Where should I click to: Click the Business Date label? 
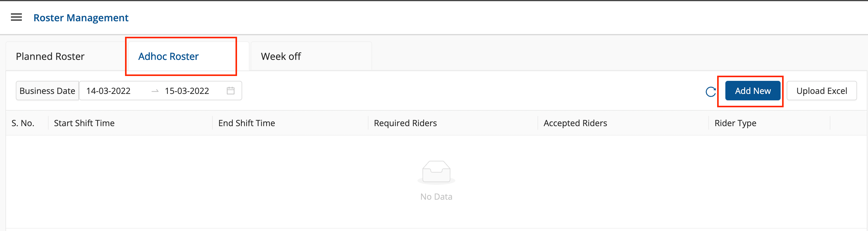pyautogui.click(x=47, y=91)
